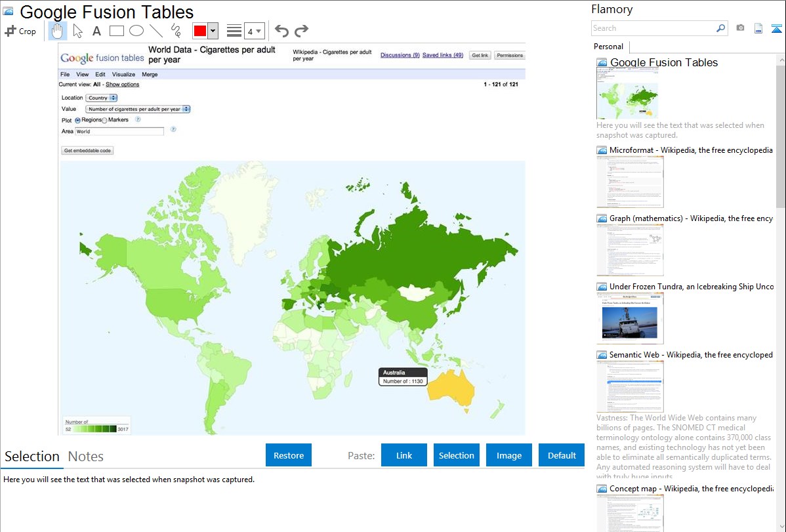Switch to the Notes tab
The width and height of the screenshot is (786, 532).
[x=85, y=457]
